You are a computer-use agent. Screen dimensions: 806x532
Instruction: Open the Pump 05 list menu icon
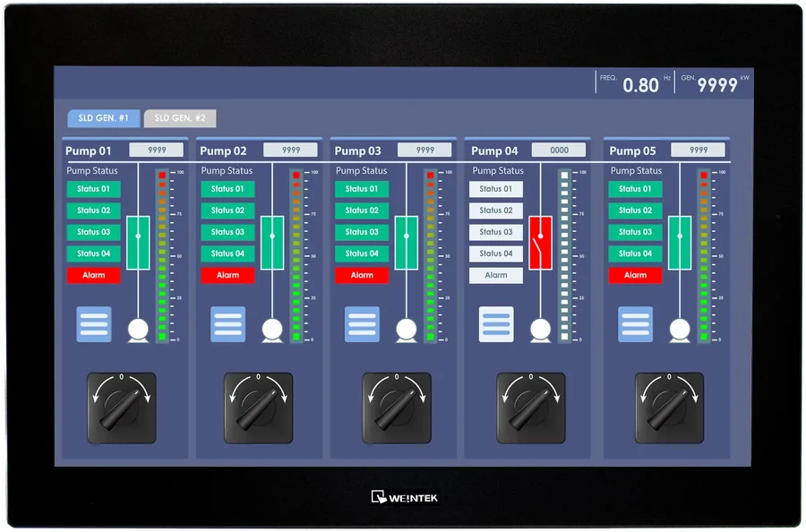click(635, 324)
